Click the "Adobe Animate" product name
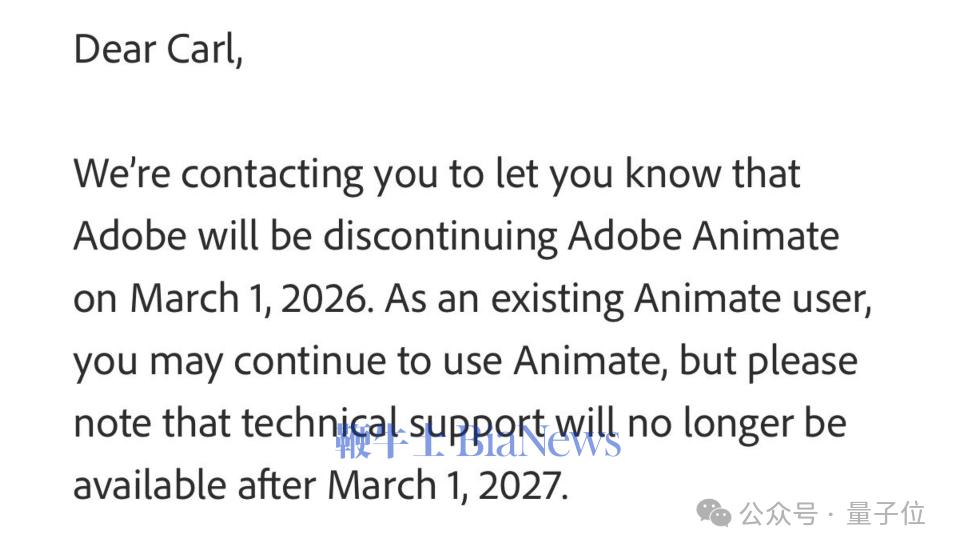The width and height of the screenshot is (956, 552). (x=703, y=236)
